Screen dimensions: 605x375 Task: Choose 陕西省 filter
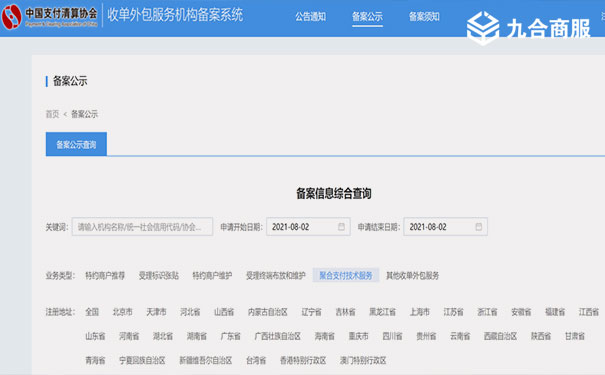pyautogui.click(x=541, y=336)
